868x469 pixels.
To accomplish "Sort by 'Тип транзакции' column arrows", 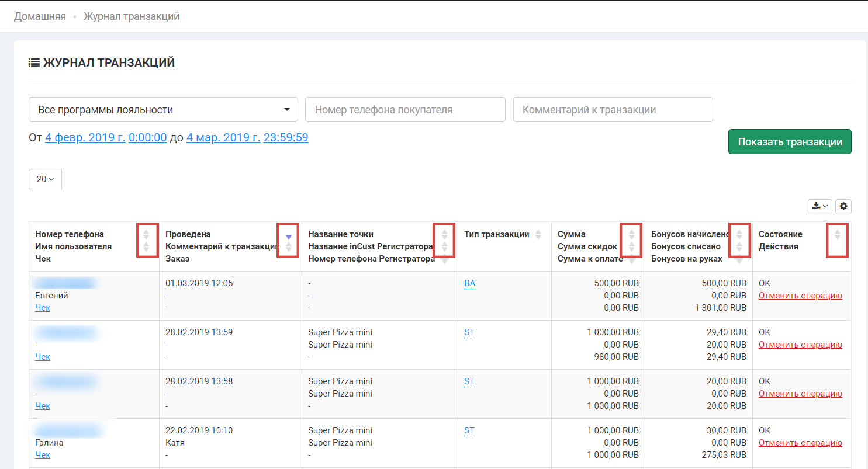I will pos(538,234).
